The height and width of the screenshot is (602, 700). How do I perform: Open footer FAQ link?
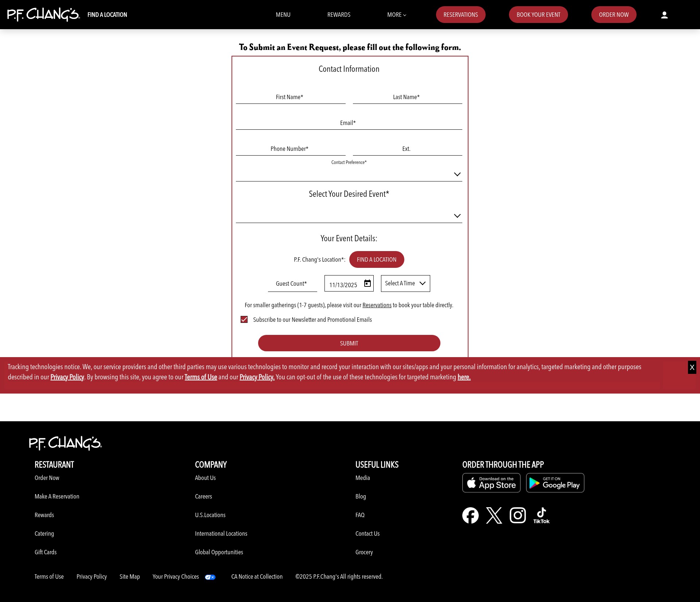pyautogui.click(x=360, y=515)
